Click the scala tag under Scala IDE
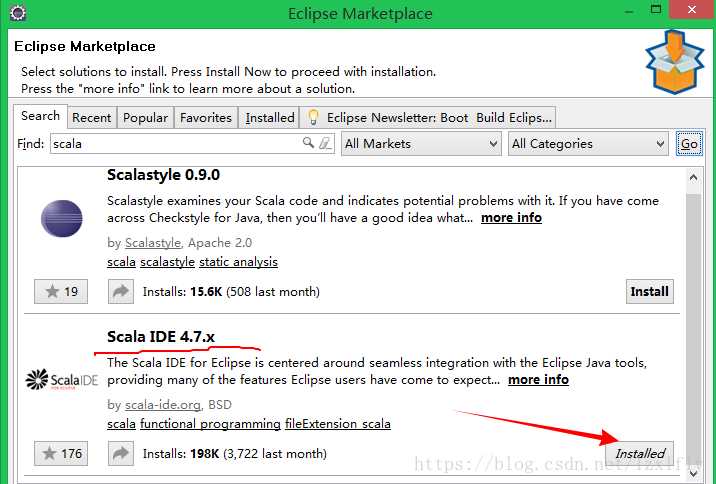The image size is (716, 484). point(121,424)
